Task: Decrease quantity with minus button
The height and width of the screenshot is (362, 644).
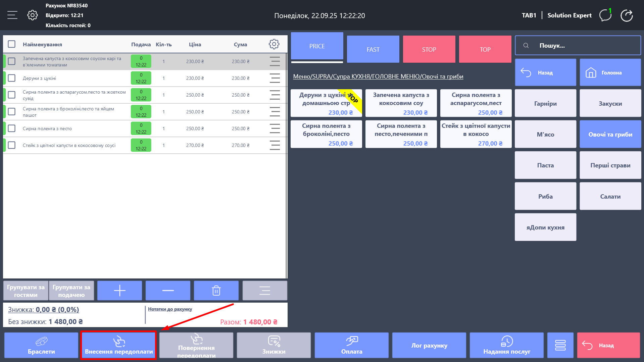Action: [168, 291]
